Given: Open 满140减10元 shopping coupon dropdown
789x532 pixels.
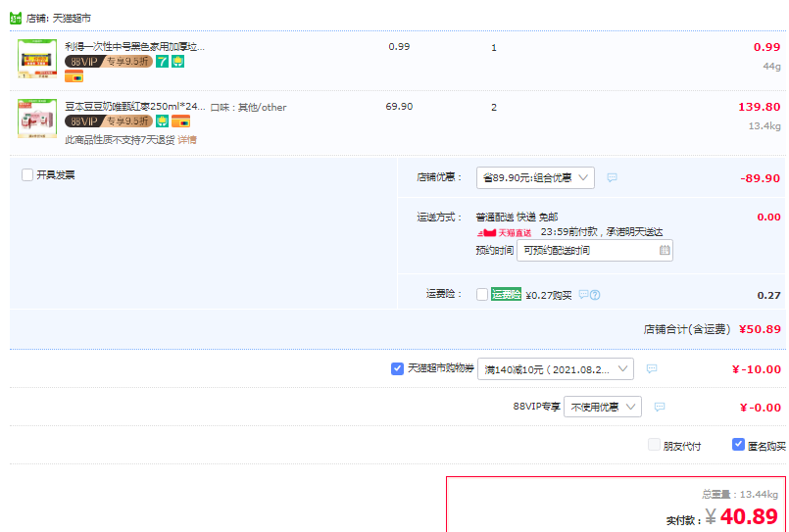Looking at the screenshot, I should pyautogui.click(x=556, y=369).
